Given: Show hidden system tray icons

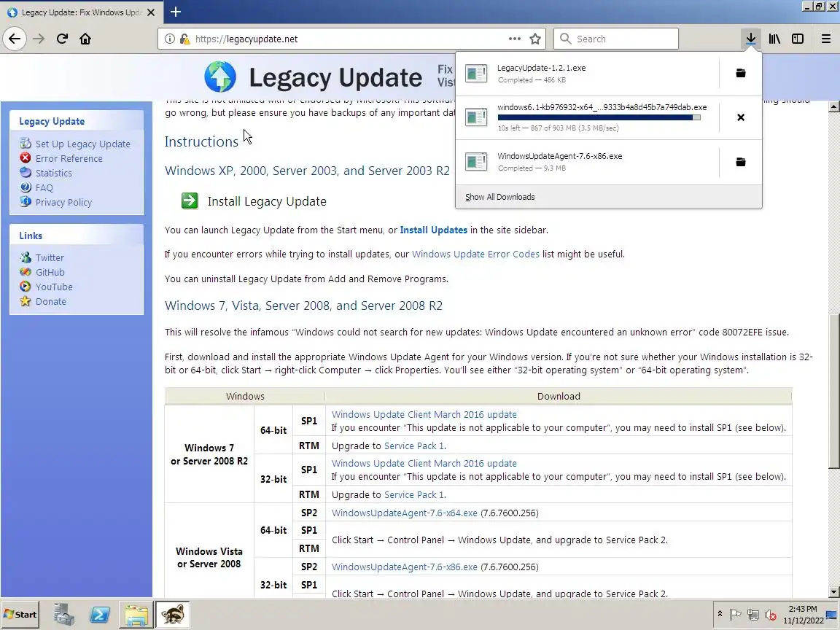Looking at the screenshot, I should 720,614.
